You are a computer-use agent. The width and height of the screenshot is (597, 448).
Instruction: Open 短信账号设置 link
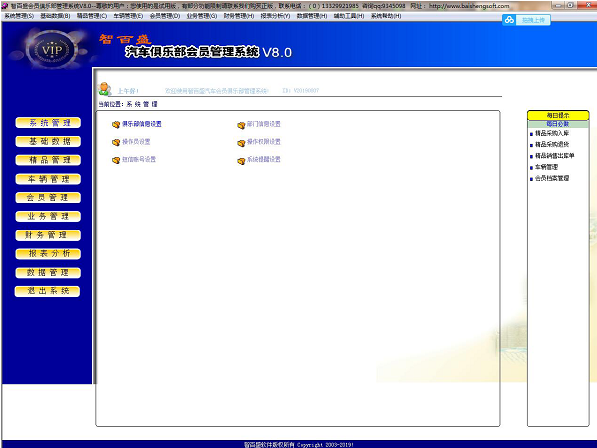(x=139, y=159)
